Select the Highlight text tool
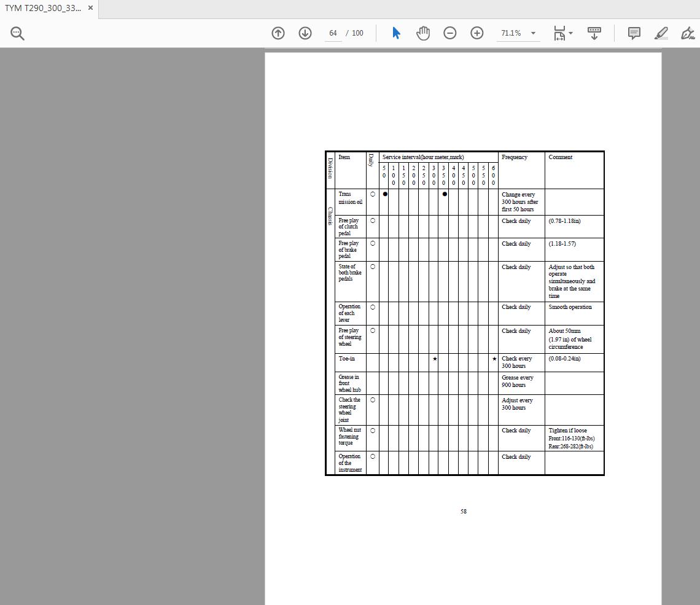This screenshot has width=700, height=605. click(661, 33)
